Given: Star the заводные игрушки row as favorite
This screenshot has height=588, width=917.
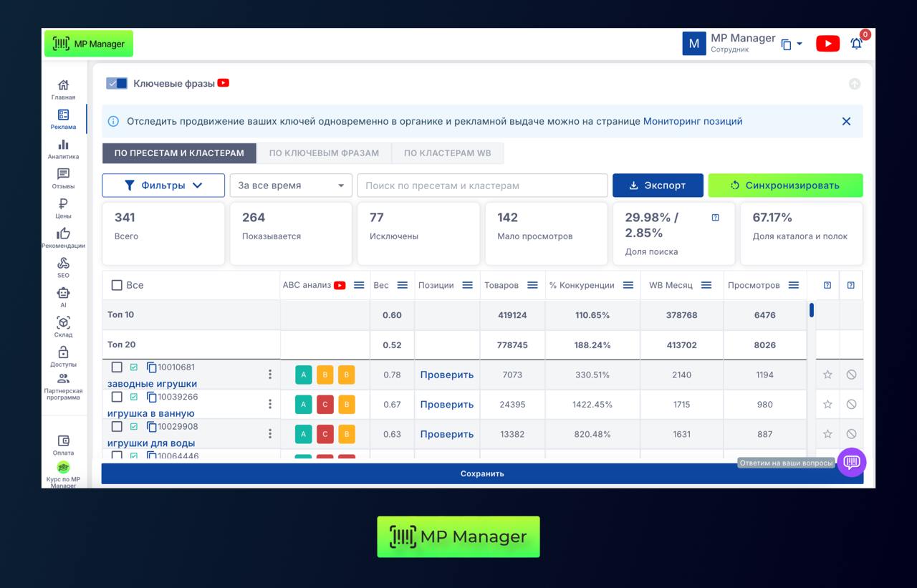Looking at the screenshot, I should click(827, 375).
